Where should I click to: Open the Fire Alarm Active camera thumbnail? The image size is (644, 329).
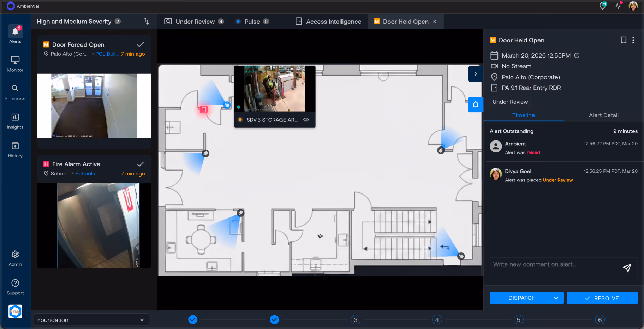tap(94, 225)
